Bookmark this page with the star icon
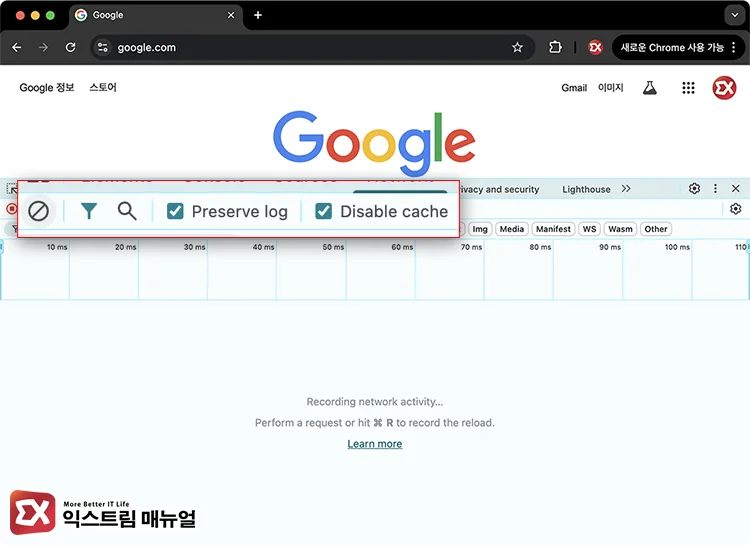 click(x=517, y=47)
